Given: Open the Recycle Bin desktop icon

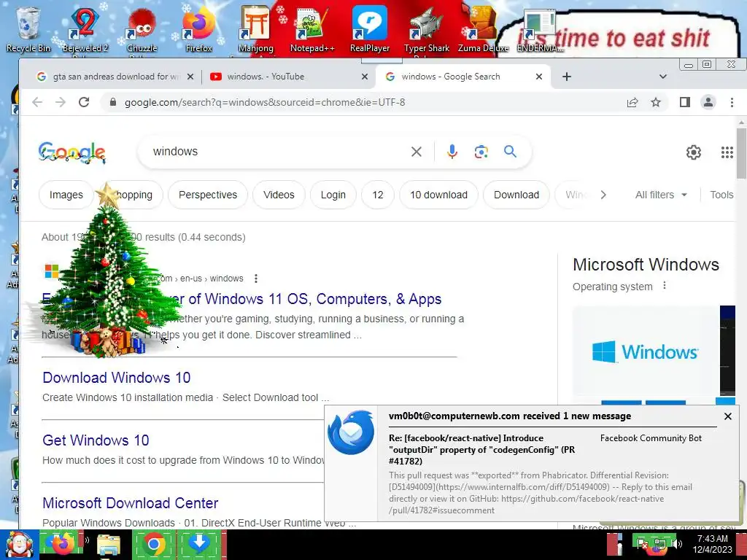Looking at the screenshot, I should (x=28, y=29).
